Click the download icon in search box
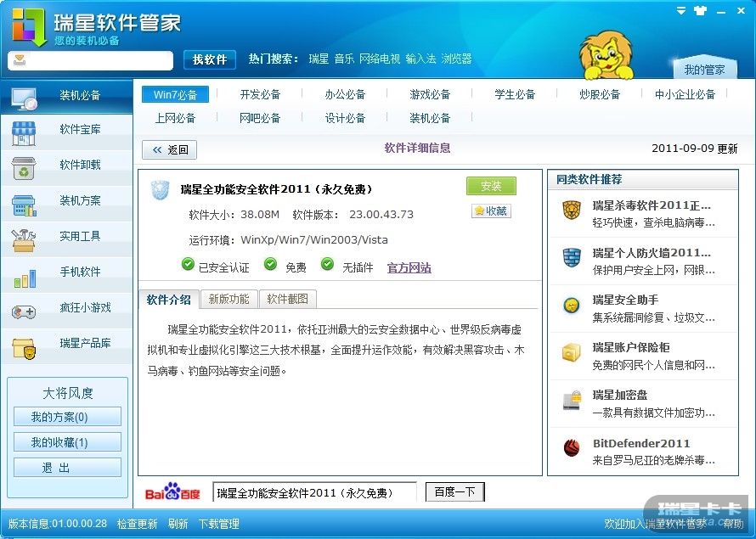This screenshot has height=539, width=756. tap(20, 60)
